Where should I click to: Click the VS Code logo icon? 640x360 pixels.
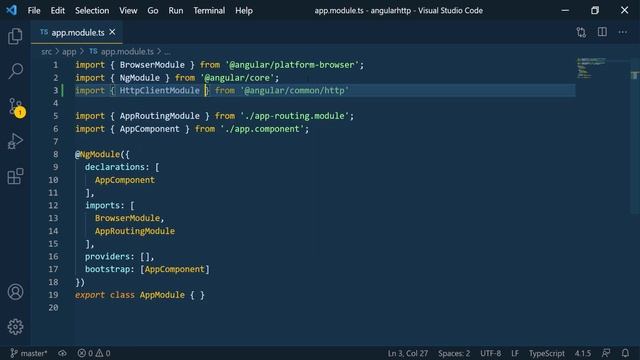tap(11, 10)
